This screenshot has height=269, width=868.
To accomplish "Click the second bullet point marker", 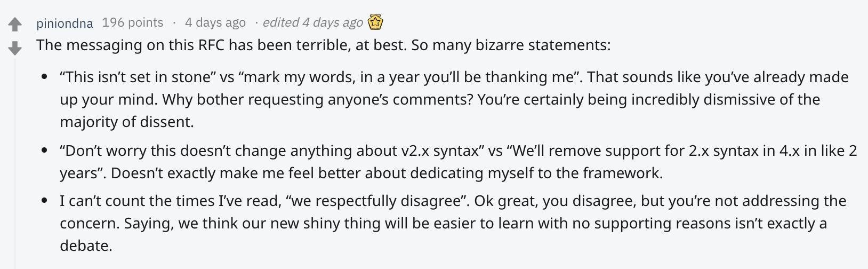I will [44, 151].
